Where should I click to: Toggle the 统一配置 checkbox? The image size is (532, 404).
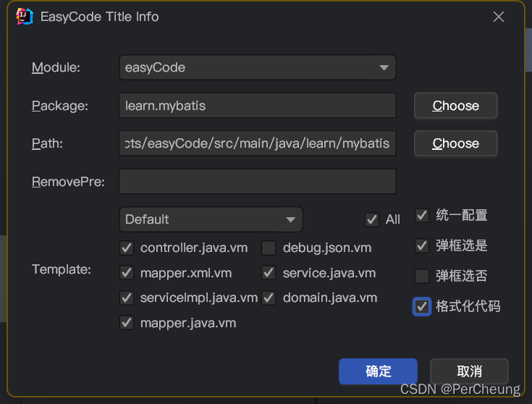point(422,216)
